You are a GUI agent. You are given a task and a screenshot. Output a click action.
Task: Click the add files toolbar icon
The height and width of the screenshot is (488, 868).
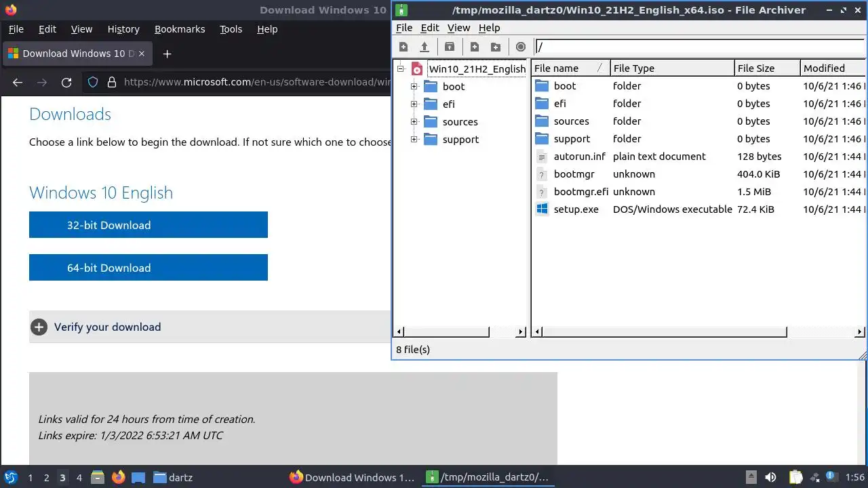475,47
